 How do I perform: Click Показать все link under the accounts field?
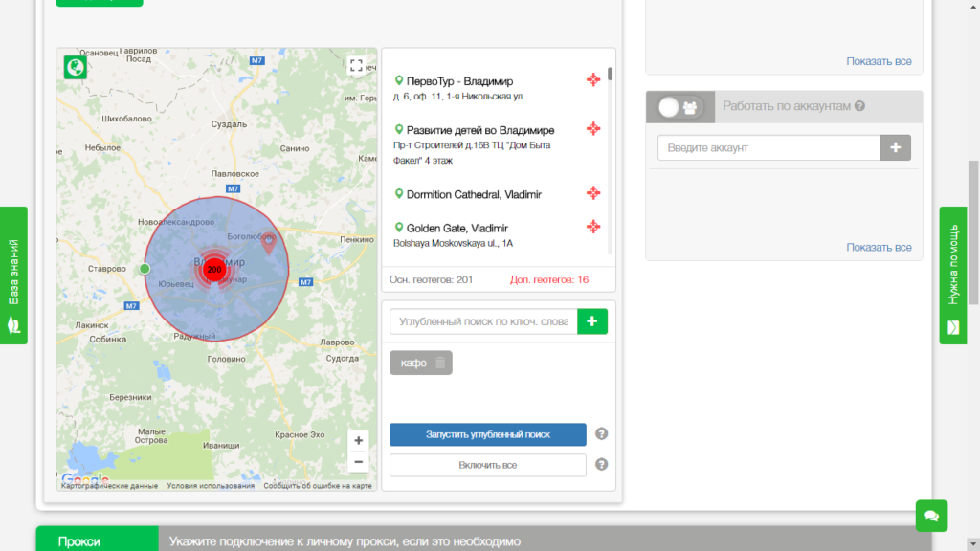coord(879,247)
